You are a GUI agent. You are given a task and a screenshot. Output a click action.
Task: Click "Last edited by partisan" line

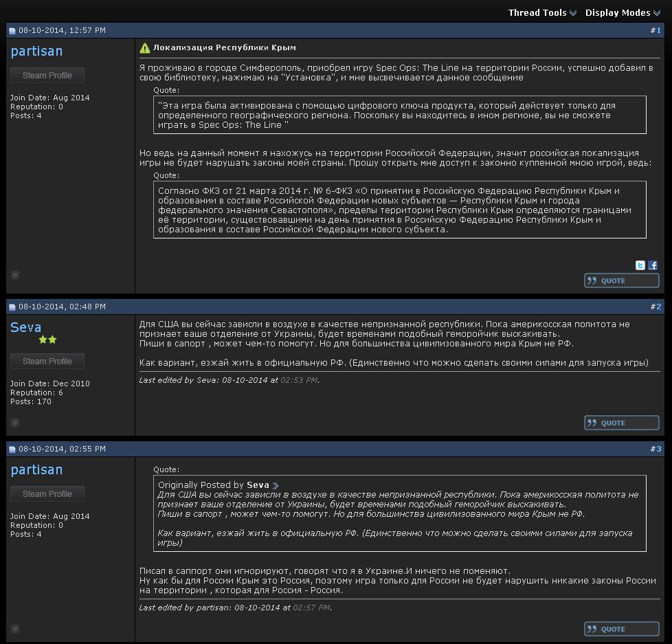pos(235,608)
